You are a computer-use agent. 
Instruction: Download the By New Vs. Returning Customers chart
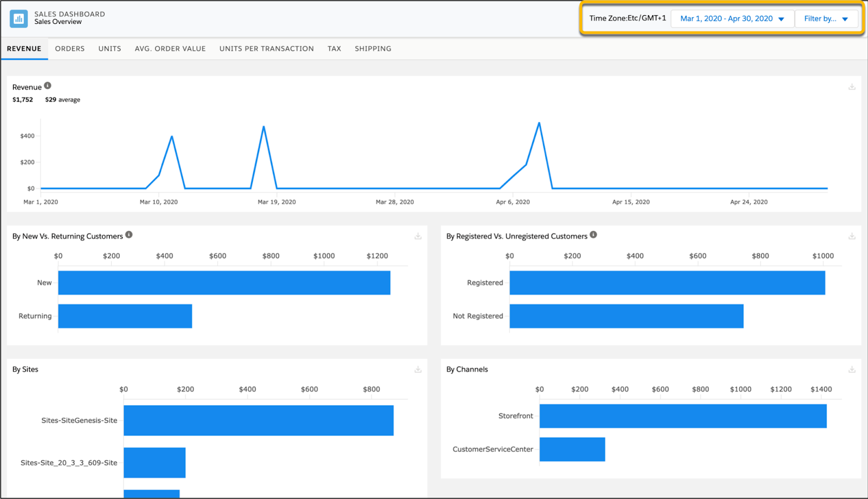[x=418, y=235]
